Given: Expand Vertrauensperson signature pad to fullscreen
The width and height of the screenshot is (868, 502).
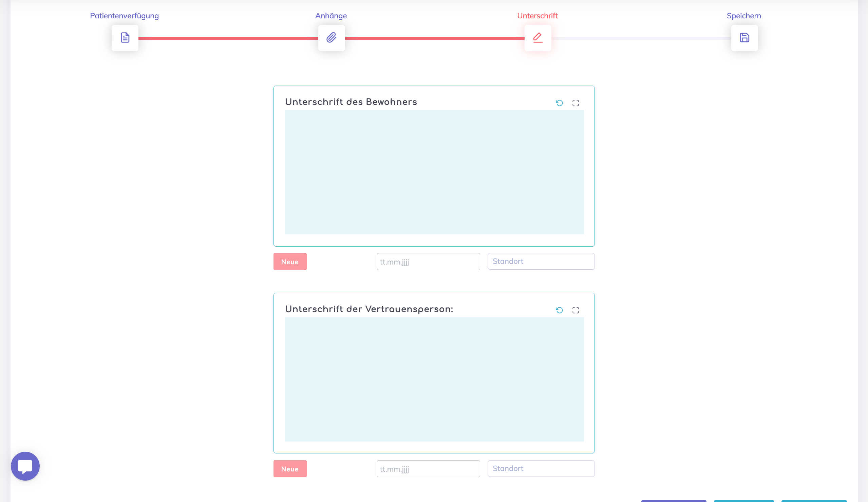Looking at the screenshot, I should [x=575, y=310].
